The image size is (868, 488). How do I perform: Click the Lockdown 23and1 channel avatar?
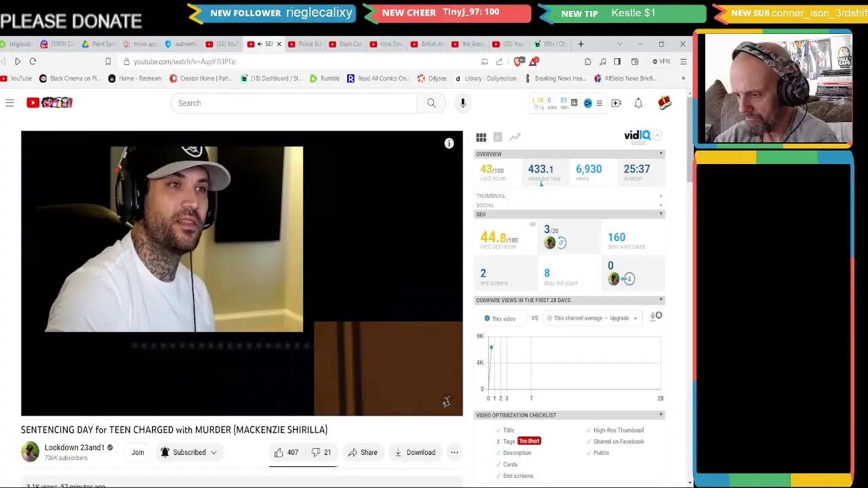point(30,452)
